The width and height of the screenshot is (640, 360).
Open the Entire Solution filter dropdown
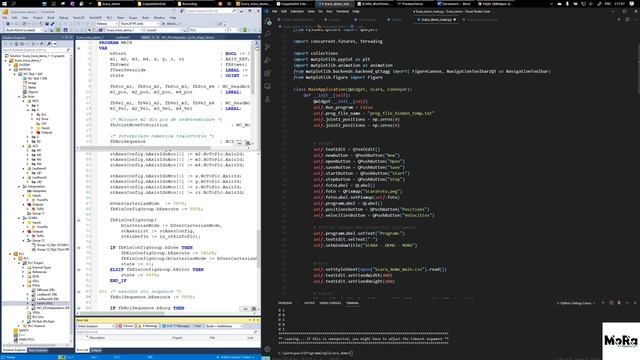[96, 326]
